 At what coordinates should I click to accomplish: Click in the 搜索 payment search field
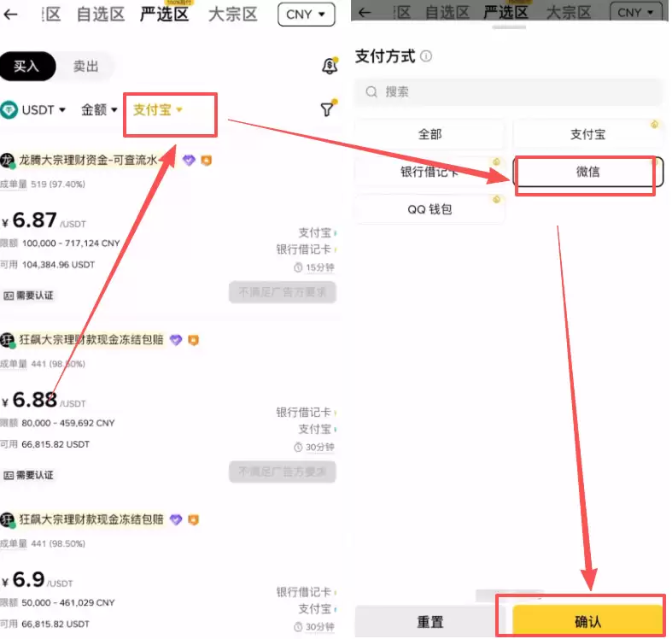tap(508, 91)
